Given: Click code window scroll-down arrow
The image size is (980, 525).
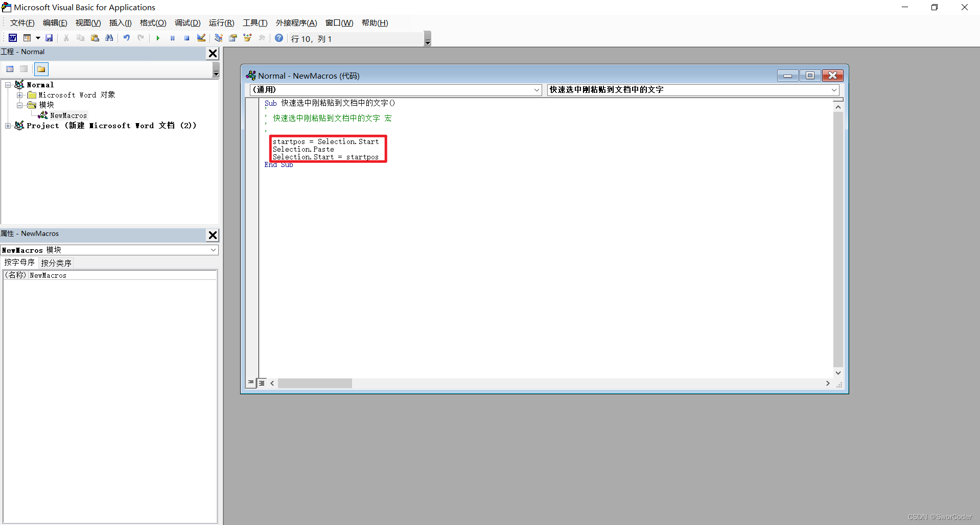Looking at the screenshot, I should tap(838, 373).
